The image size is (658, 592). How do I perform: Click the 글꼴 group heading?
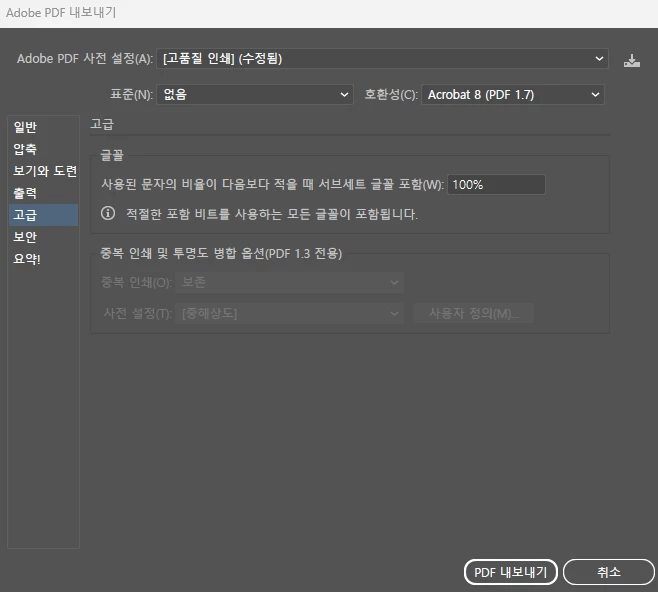coord(112,155)
